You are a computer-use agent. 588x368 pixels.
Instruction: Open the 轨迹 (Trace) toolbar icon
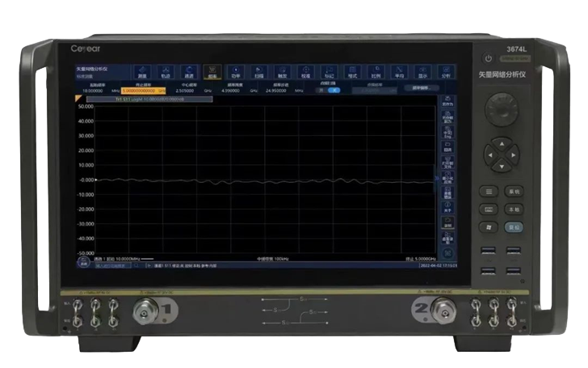click(166, 71)
